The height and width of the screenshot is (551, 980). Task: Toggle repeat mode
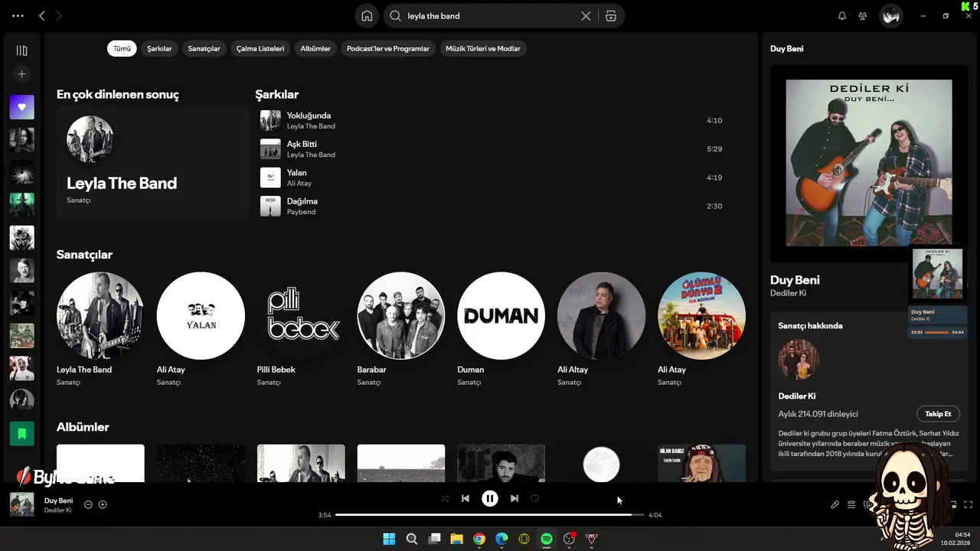click(x=535, y=498)
